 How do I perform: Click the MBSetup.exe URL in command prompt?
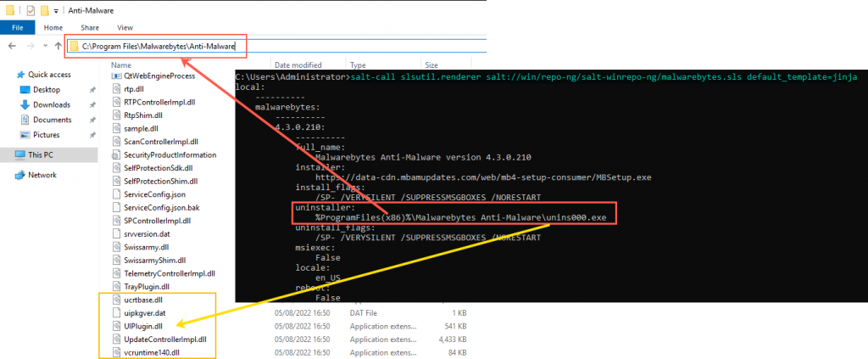[x=482, y=177]
